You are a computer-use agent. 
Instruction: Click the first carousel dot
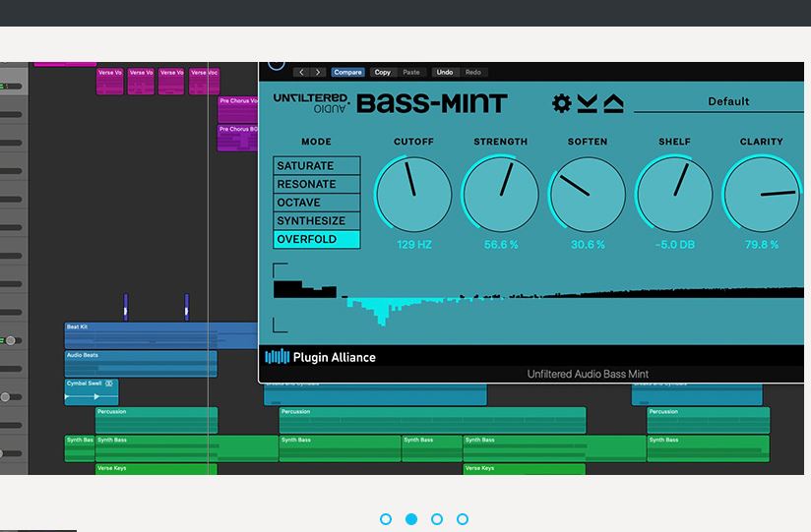pos(386,519)
